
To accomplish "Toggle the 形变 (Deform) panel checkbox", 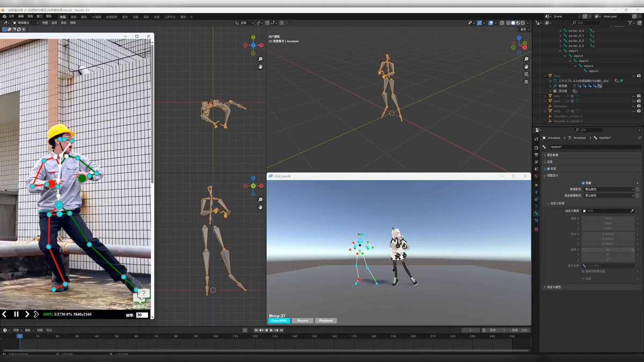I will point(548,168).
